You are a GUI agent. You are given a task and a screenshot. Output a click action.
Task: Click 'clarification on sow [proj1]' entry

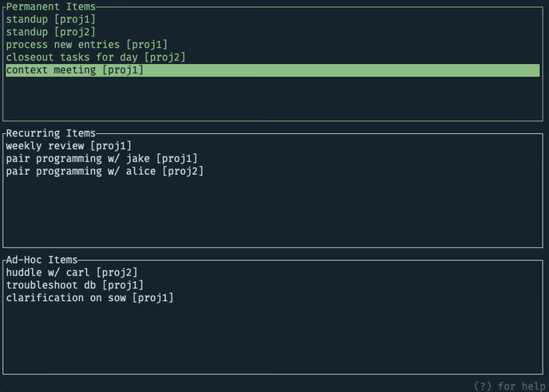coord(89,298)
